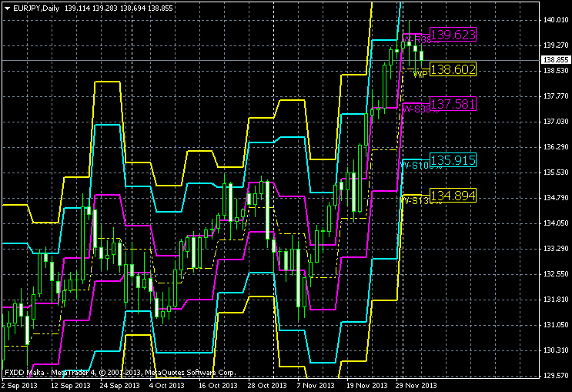
Task: Click the EURJPY,Daily chart title text
Action: tap(37, 6)
